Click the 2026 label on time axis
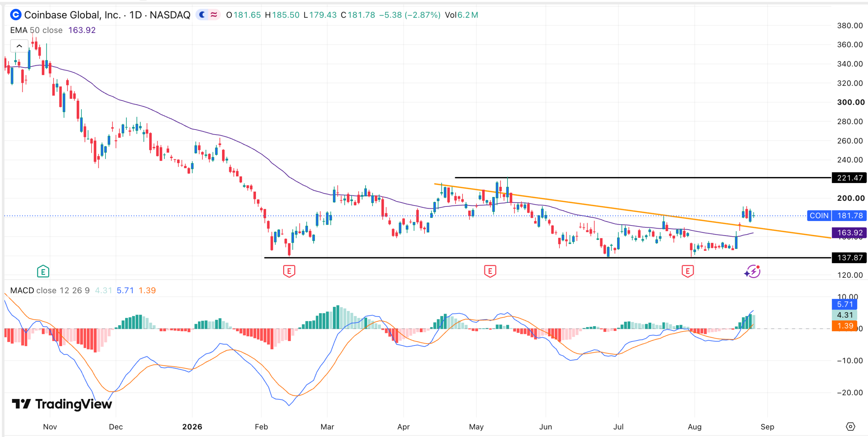Viewport: 868px width, 437px height. click(192, 427)
